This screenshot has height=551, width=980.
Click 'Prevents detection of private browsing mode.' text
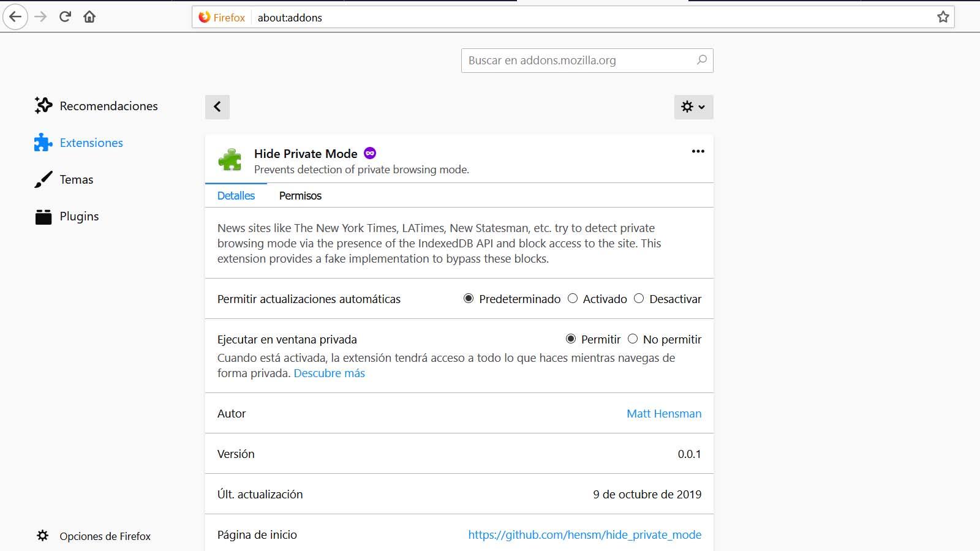coord(361,170)
